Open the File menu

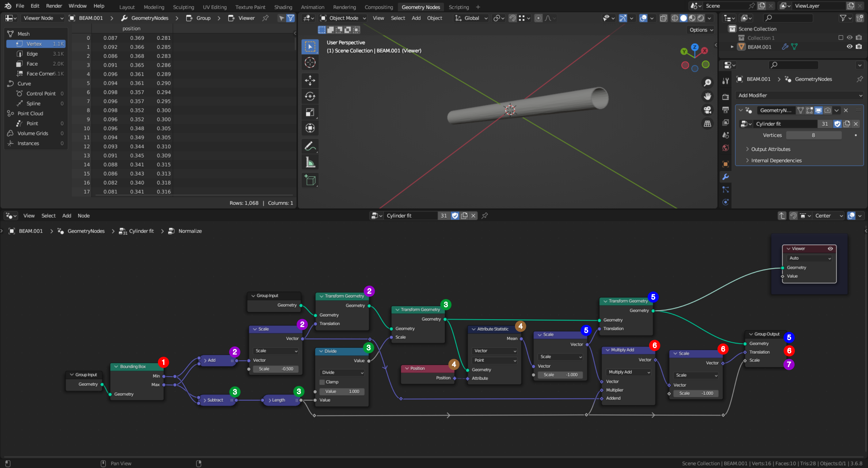(x=20, y=6)
